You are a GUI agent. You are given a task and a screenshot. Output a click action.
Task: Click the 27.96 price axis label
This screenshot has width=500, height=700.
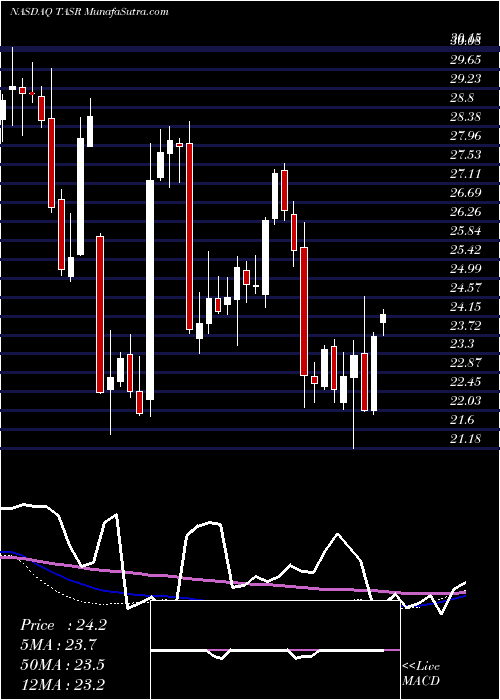(466, 136)
